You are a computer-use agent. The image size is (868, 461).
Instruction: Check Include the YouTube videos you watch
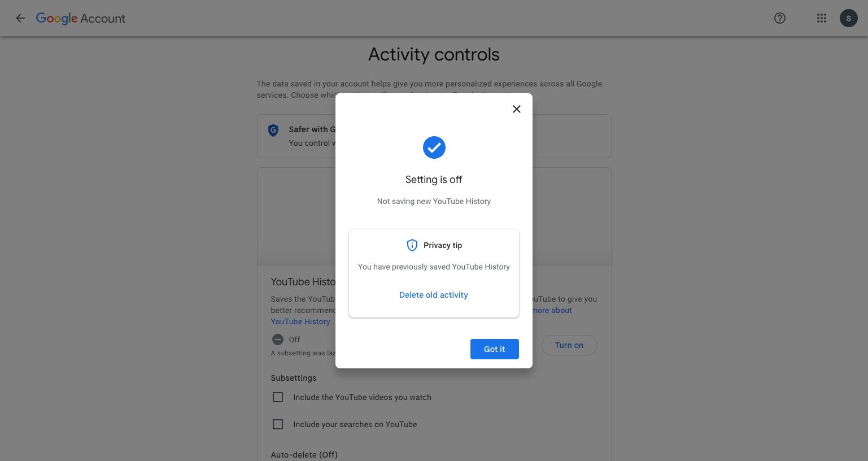tap(278, 397)
